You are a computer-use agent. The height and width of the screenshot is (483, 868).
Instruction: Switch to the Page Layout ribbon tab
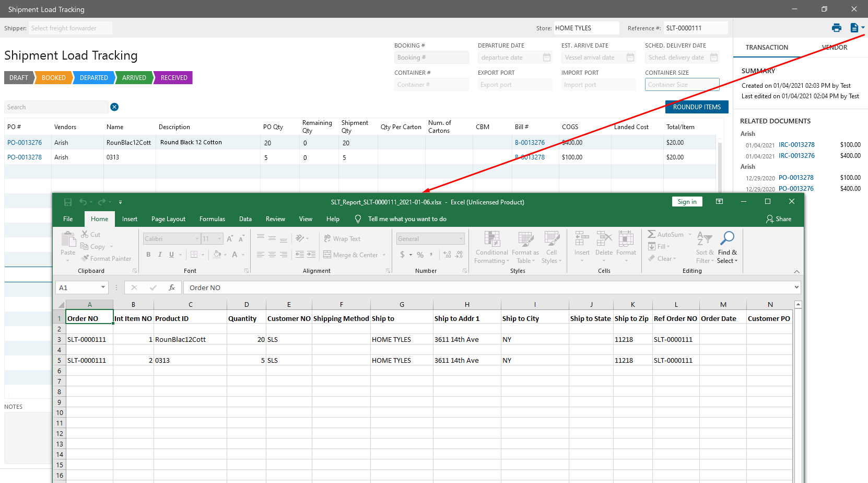168,219
